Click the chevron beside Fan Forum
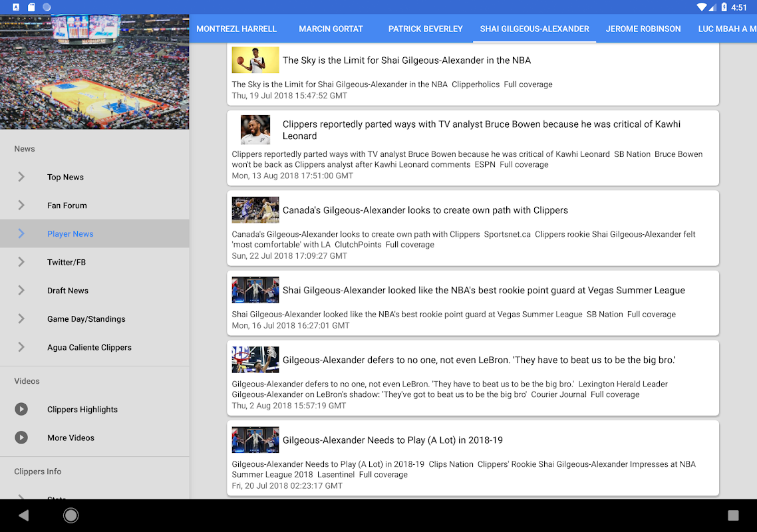The image size is (757, 532). click(21, 205)
